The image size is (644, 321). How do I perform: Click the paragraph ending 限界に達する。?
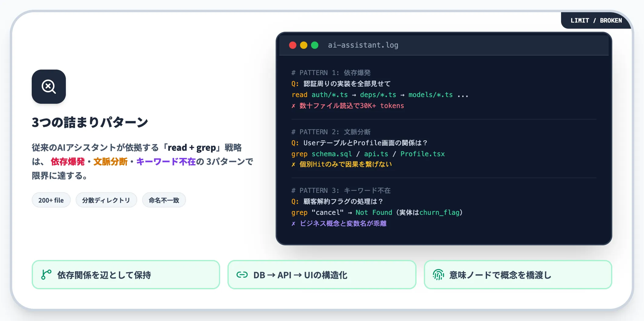[x=142, y=162]
